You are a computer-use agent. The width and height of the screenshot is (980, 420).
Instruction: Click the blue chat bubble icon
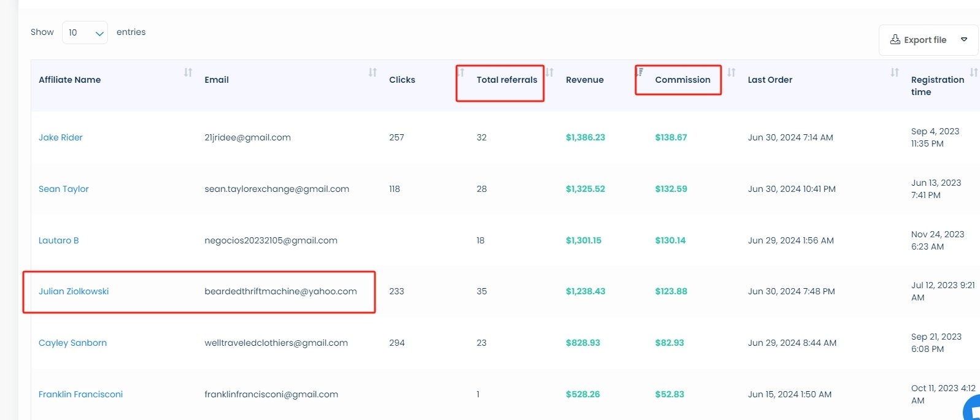[x=972, y=409]
